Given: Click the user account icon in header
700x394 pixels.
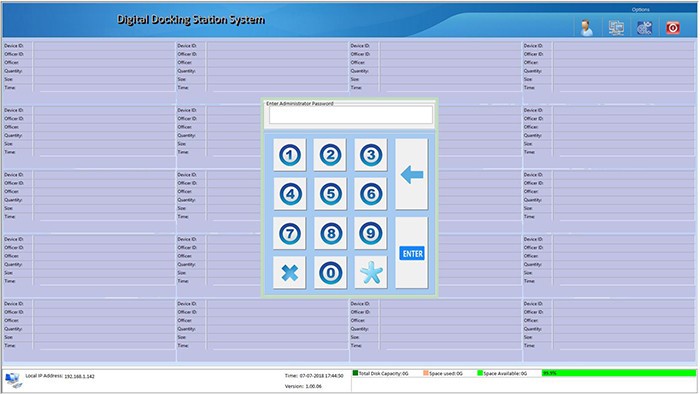Looking at the screenshot, I should (x=586, y=28).
